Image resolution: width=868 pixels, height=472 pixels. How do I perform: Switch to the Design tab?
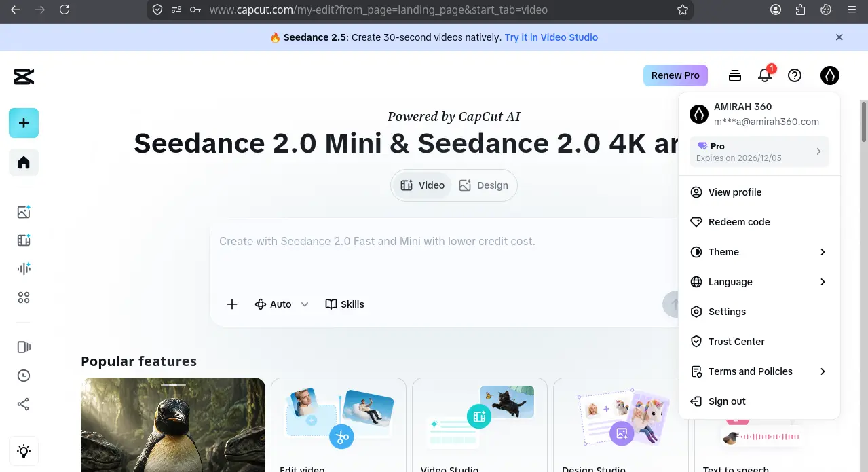[483, 185]
